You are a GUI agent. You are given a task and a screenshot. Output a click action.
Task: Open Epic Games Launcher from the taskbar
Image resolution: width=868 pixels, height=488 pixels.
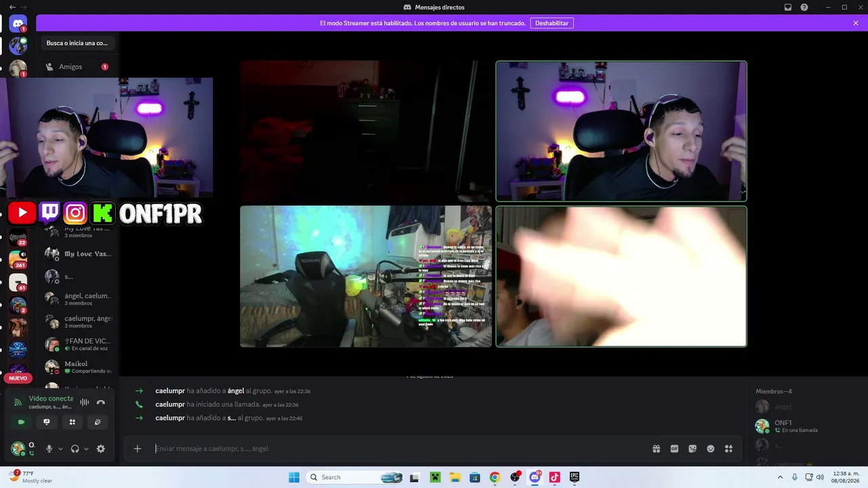574,477
